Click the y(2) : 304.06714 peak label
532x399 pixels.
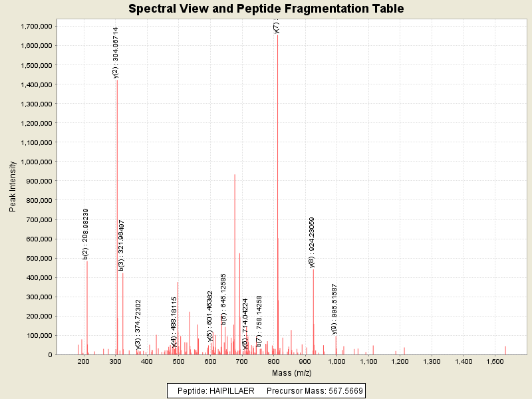116,53
